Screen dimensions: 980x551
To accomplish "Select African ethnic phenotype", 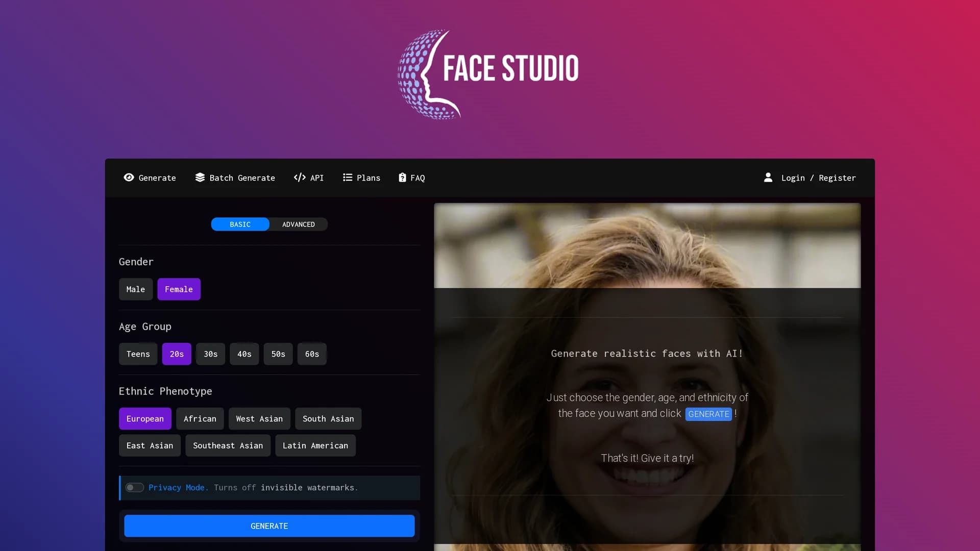I will pos(200,418).
